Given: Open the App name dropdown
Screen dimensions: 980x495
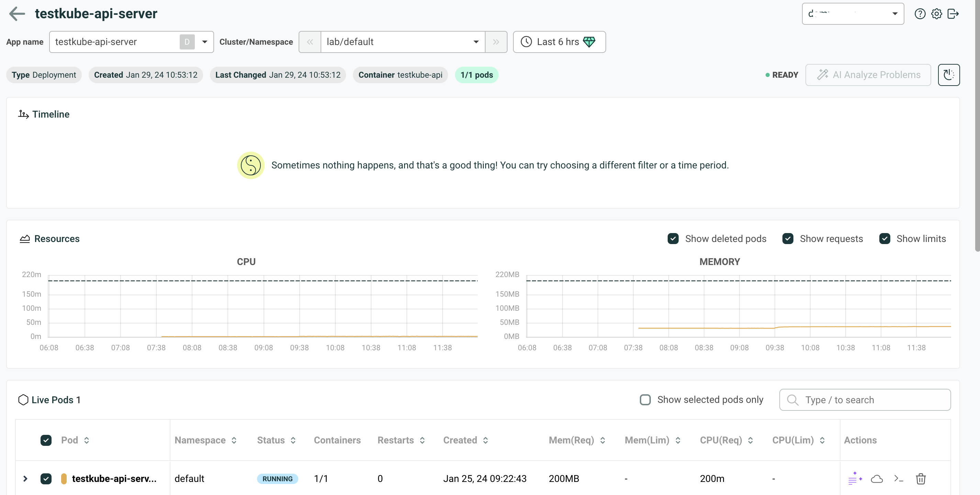Looking at the screenshot, I should [x=205, y=42].
